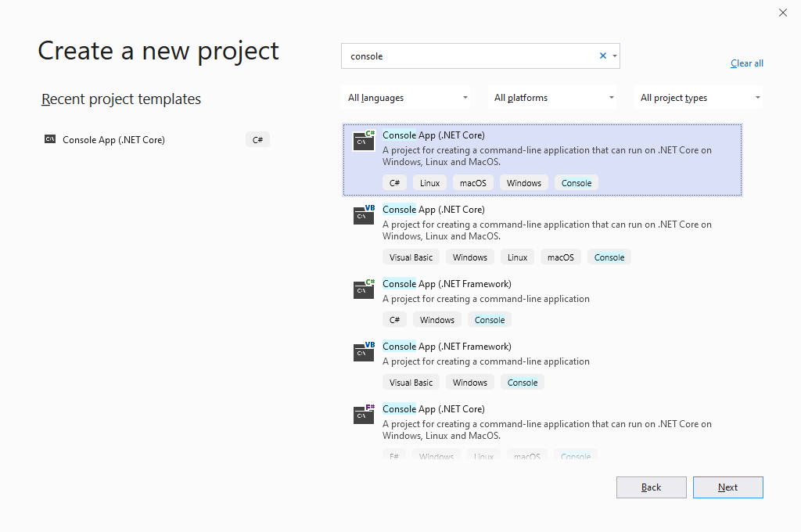Clear the search box with the X icon
The width and height of the screenshot is (801, 532).
603,56
